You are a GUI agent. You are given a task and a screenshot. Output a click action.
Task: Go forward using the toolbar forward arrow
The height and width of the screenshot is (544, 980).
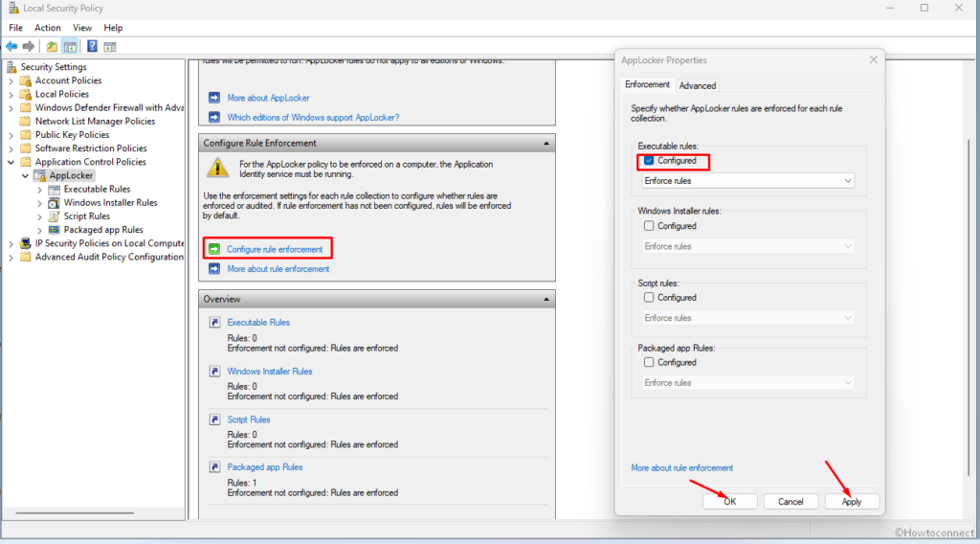tap(28, 46)
